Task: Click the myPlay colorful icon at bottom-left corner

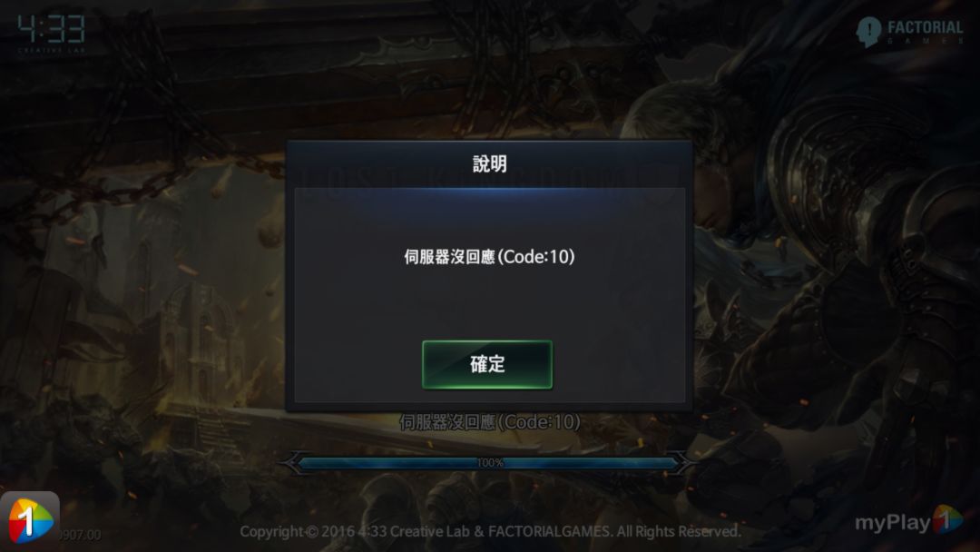Action: click(29, 518)
